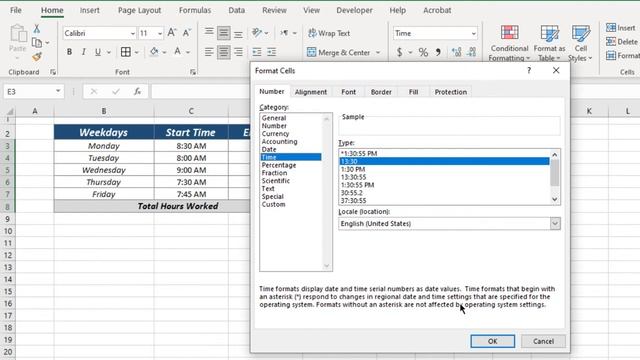Center text horizontally
The image size is (640, 360).
click(223, 52)
